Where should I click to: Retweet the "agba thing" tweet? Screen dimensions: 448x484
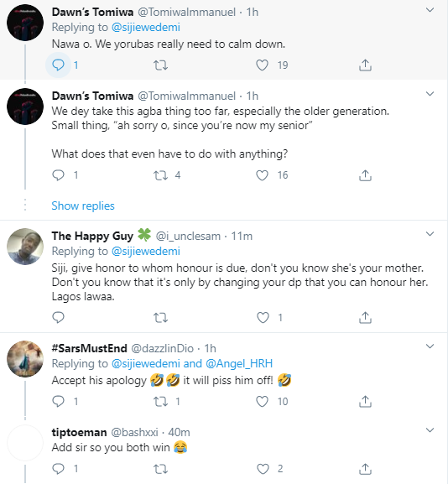(x=160, y=175)
